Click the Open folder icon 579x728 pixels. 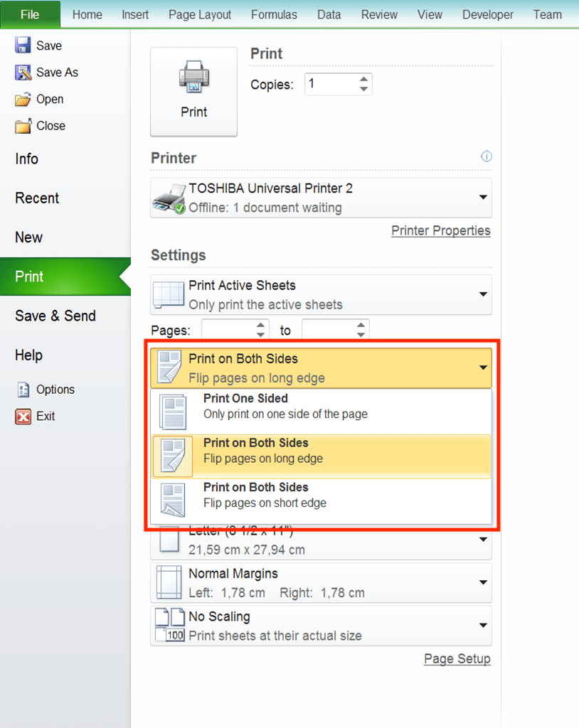[21, 99]
